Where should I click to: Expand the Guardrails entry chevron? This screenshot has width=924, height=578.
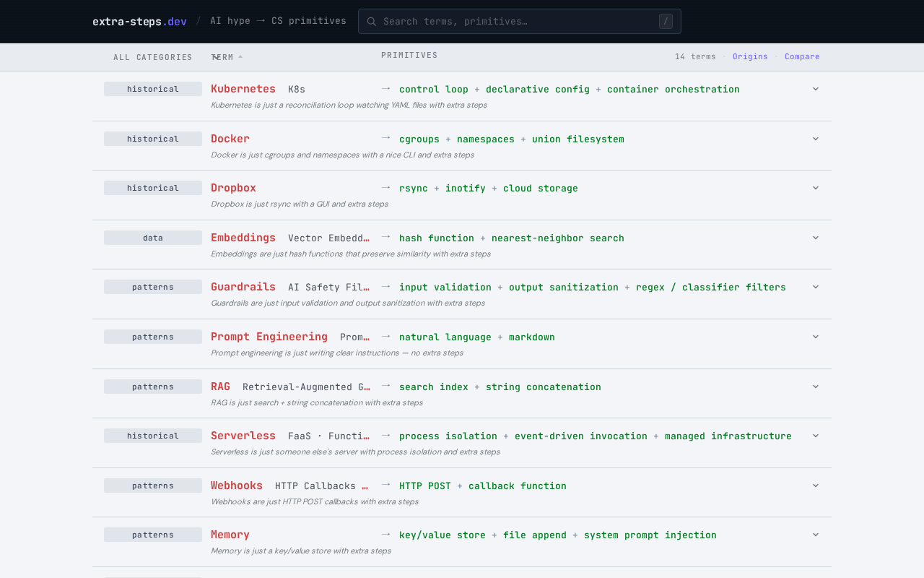[816, 287]
